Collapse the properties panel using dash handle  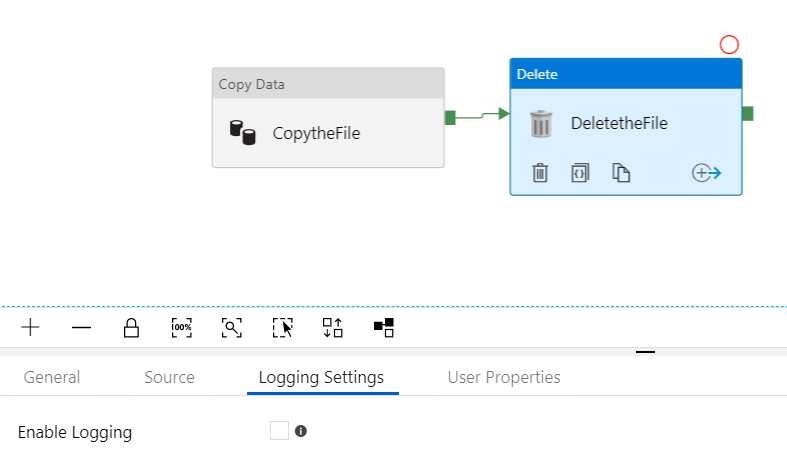(645, 352)
